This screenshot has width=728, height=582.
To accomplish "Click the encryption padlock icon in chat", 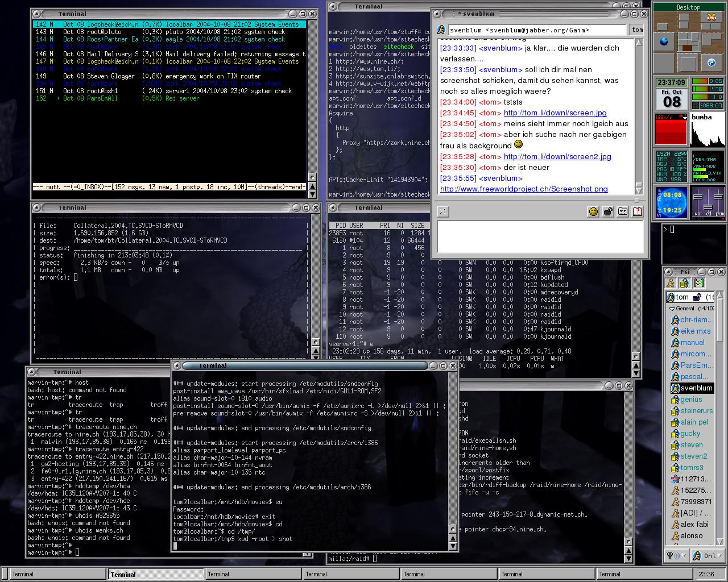I will (608, 211).
